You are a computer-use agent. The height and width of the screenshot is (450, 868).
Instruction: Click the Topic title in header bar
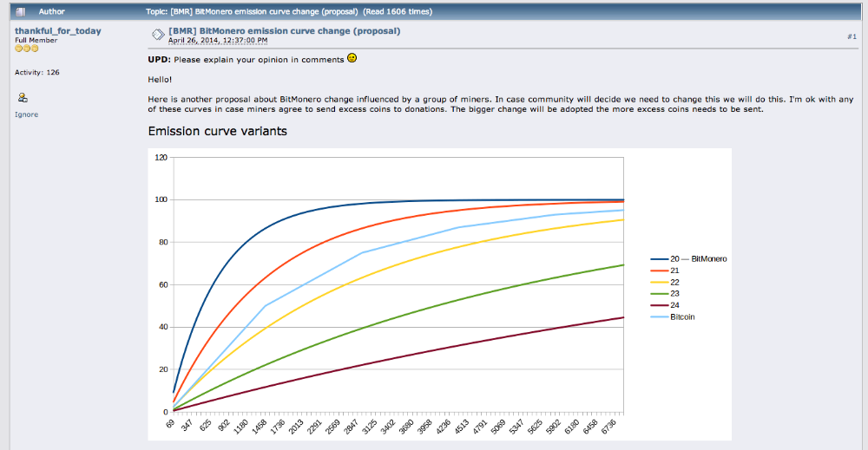coord(289,11)
